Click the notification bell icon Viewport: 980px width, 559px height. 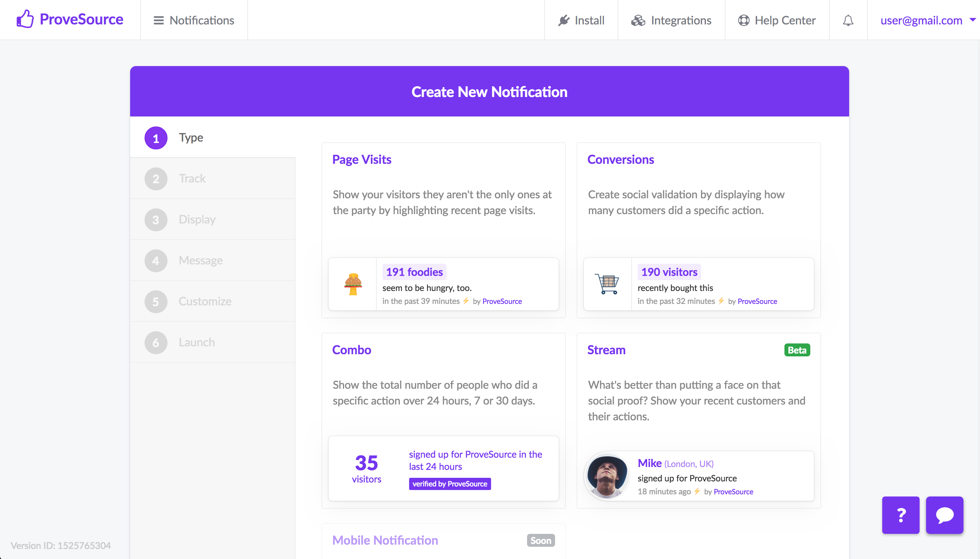click(848, 20)
